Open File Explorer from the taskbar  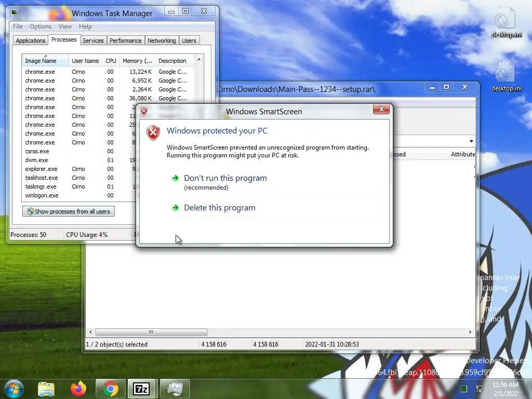click(46, 389)
